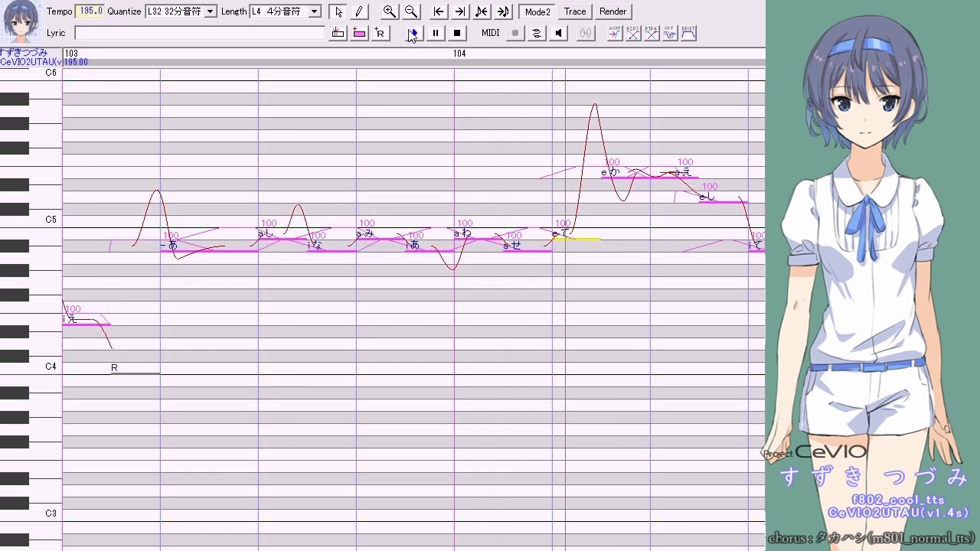Click the RESET envelope icon
The image size is (980, 551).
tap(688, 33)
